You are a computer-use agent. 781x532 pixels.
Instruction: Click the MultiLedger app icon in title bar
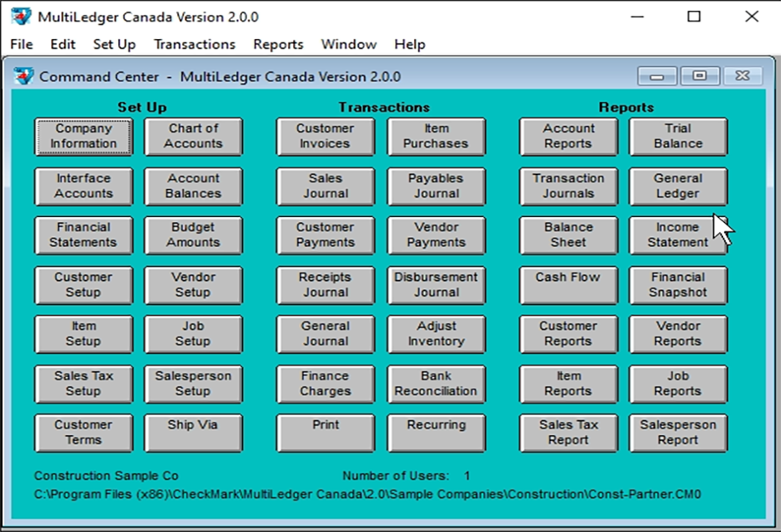pos(20,16)
